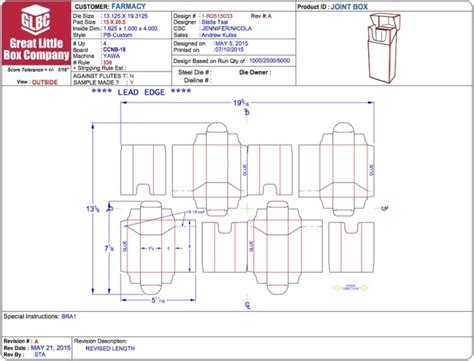Select the customer name FARMACY
This screenshot has width=474, height=361.
(128, 6)
